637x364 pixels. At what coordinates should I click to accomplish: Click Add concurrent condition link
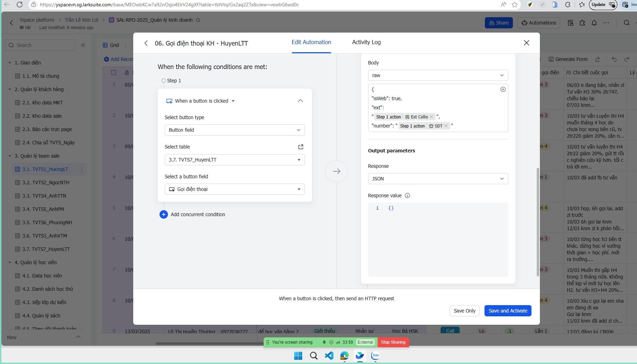(x=198, y=214)
